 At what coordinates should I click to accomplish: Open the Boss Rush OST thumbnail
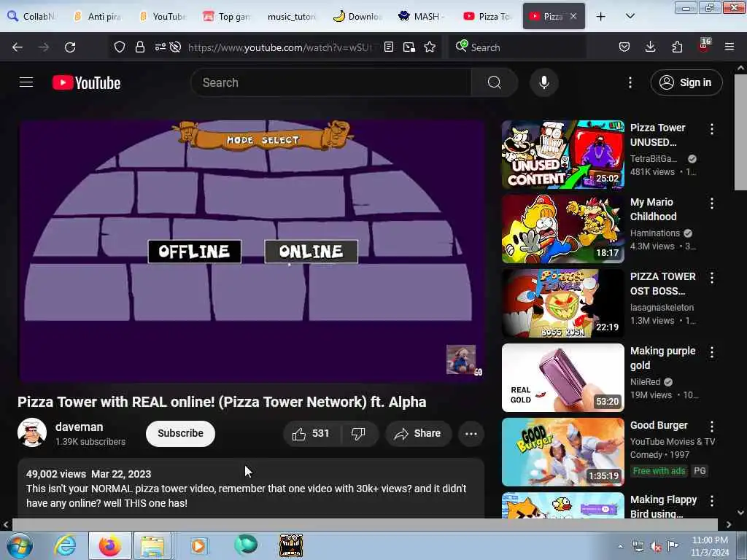click(562, 303)
